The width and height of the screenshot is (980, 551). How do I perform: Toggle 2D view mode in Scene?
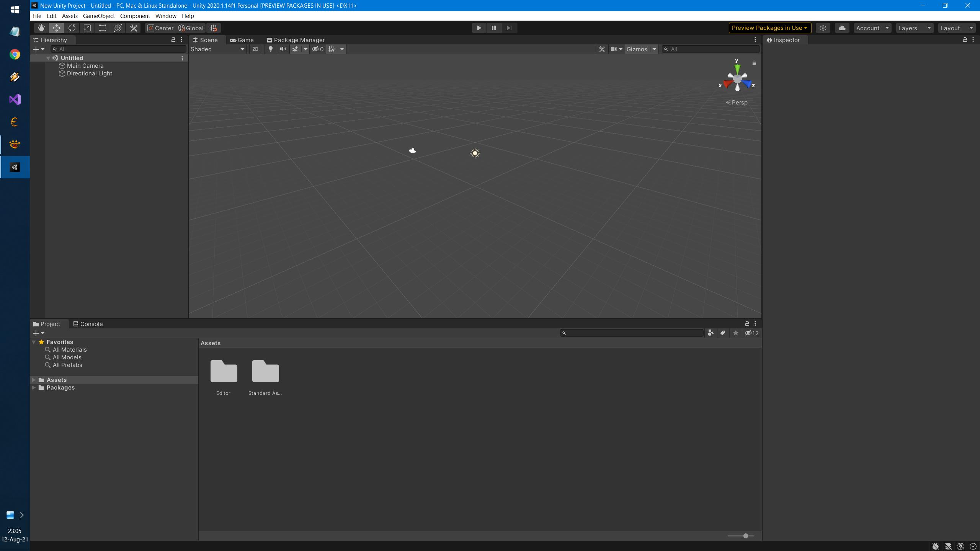click(255, 49)
